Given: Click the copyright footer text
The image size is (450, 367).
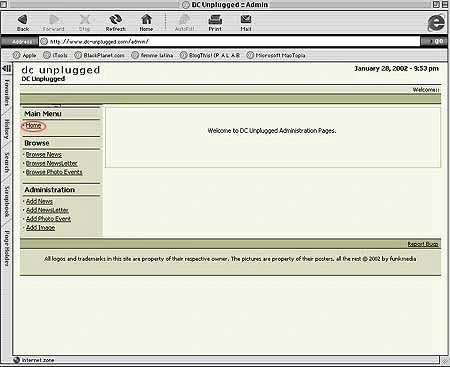Looking at the screenshot, I should coord(230,259).
